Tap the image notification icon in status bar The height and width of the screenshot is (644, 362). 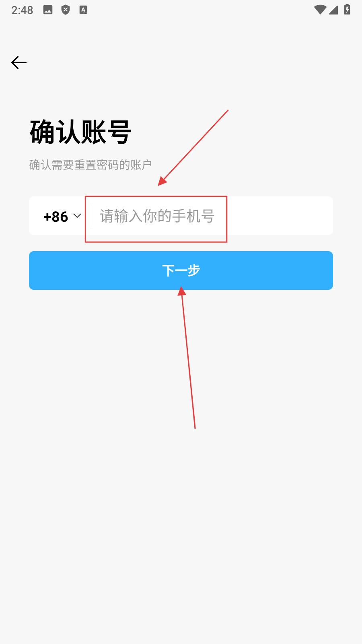coord(48,10)
